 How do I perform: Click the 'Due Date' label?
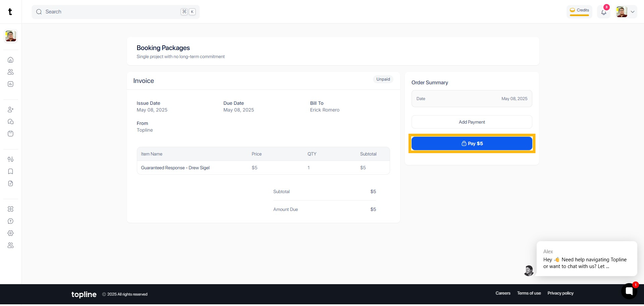pyautogui.click(x=234, y=103)
